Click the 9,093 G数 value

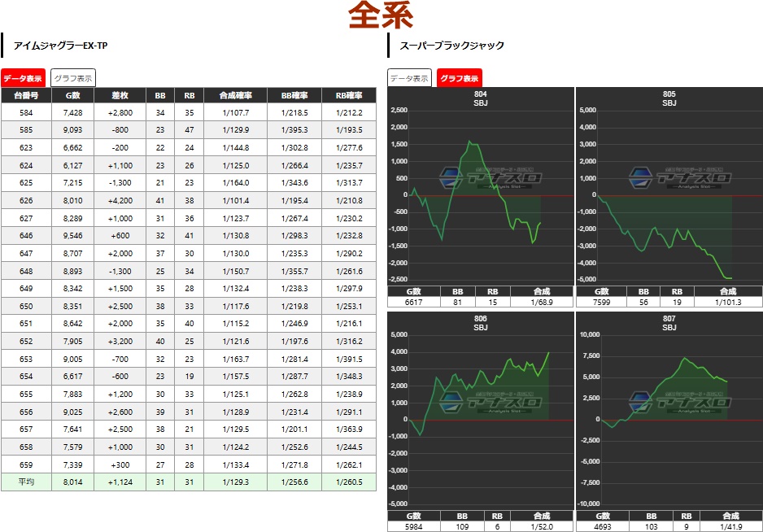[73, 130]
